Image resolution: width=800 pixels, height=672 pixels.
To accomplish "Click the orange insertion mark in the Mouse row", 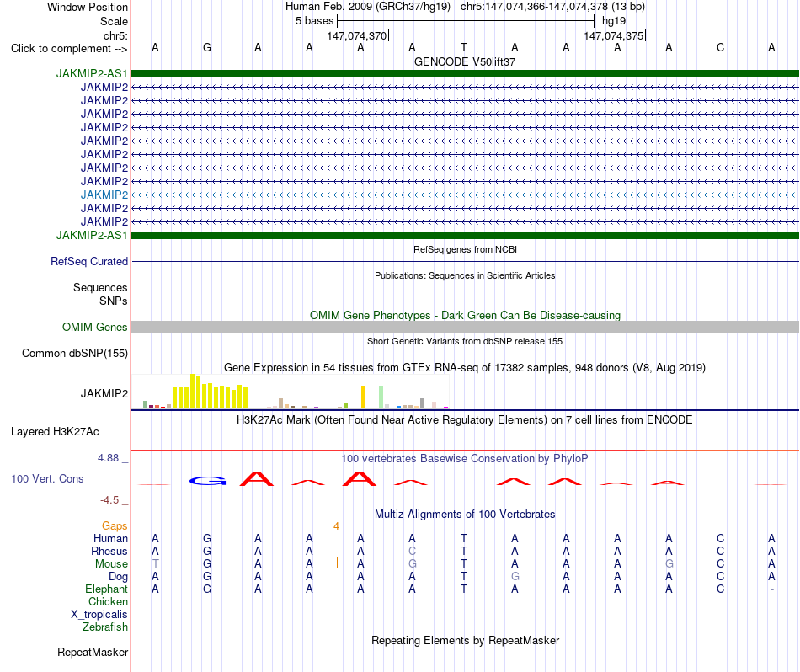I will (337, 563).
